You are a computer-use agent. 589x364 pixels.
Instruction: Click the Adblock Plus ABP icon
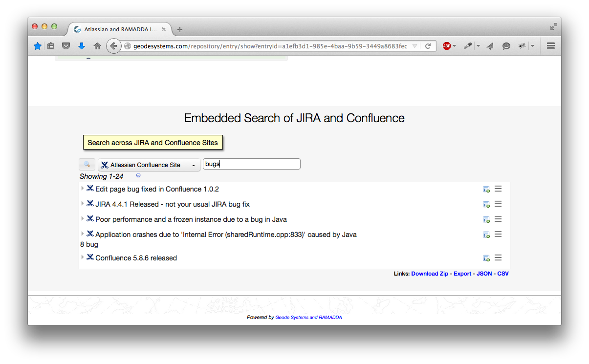click(x=446, y=46)
